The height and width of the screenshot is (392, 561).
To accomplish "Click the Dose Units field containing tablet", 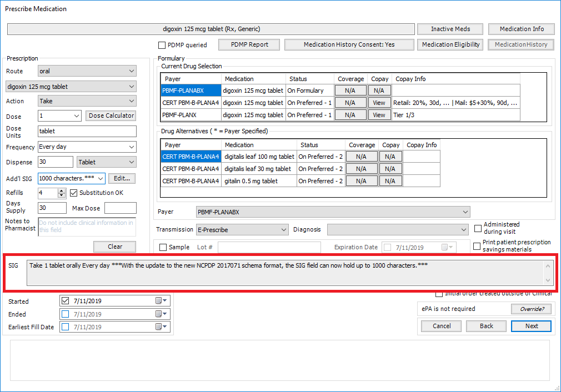I will (x=87, y=131).
